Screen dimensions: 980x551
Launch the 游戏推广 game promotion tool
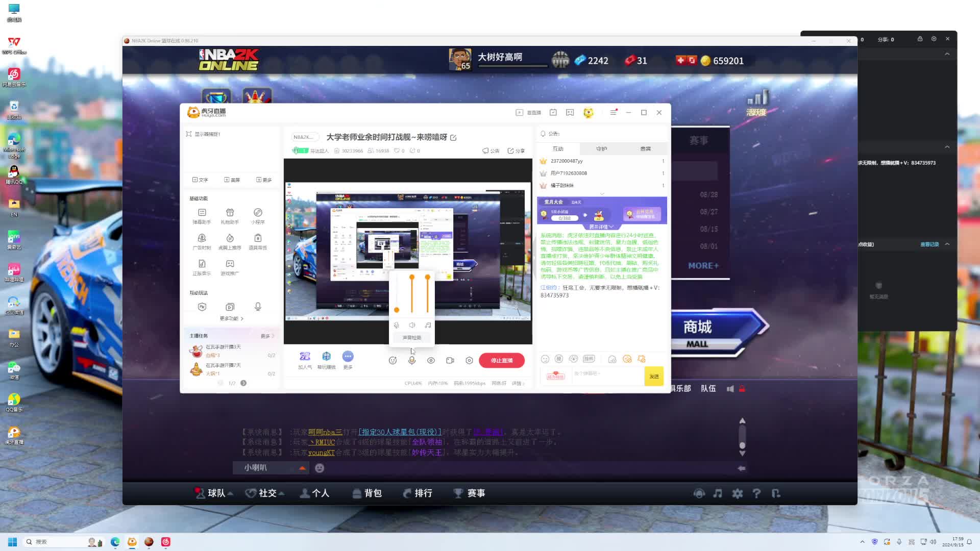230,266
